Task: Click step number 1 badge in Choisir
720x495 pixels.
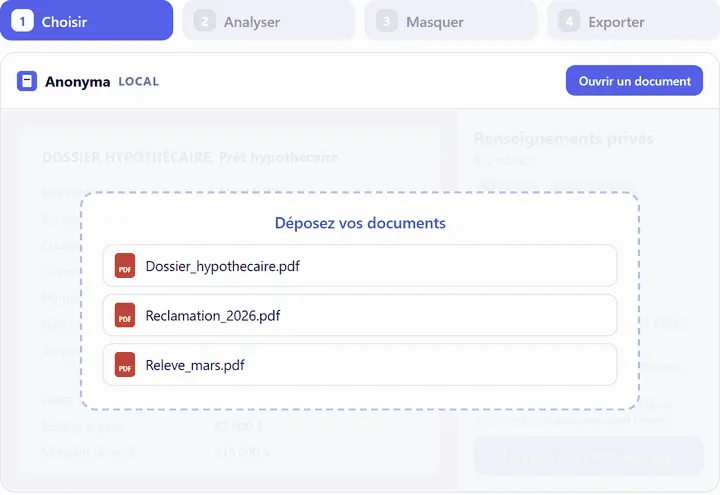Action: [x=22, y=22]
